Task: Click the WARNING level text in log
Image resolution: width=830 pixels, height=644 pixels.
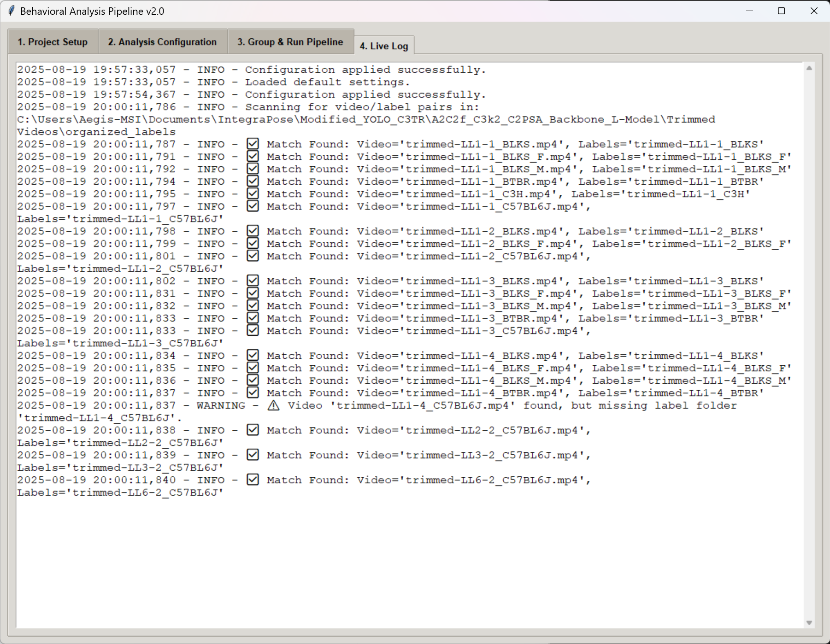Action: pyautogui.click(x=221, y=405)
